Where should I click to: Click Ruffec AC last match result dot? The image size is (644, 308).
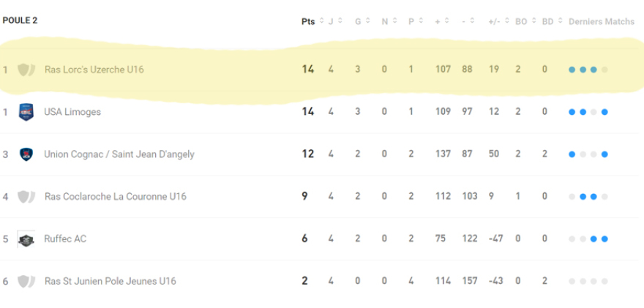[x=604, y=238]
